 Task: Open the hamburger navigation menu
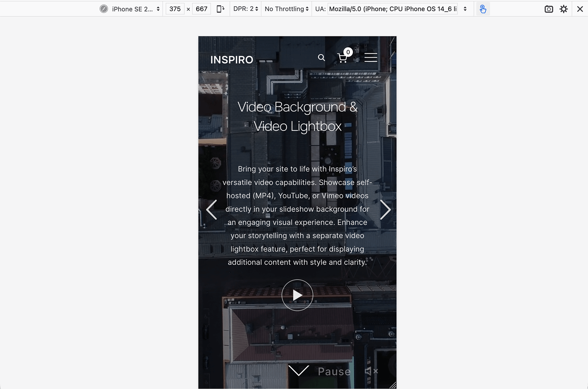[371, 57]
